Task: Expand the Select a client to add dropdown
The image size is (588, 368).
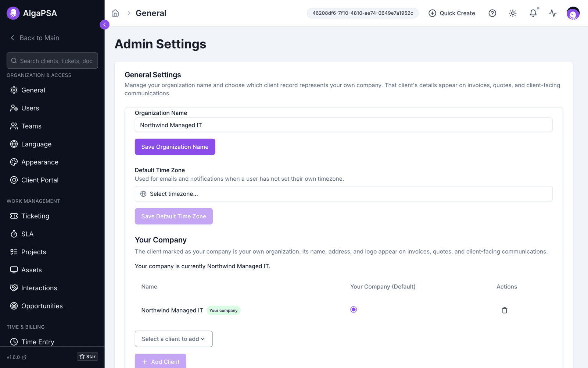Action: (173, 339)
